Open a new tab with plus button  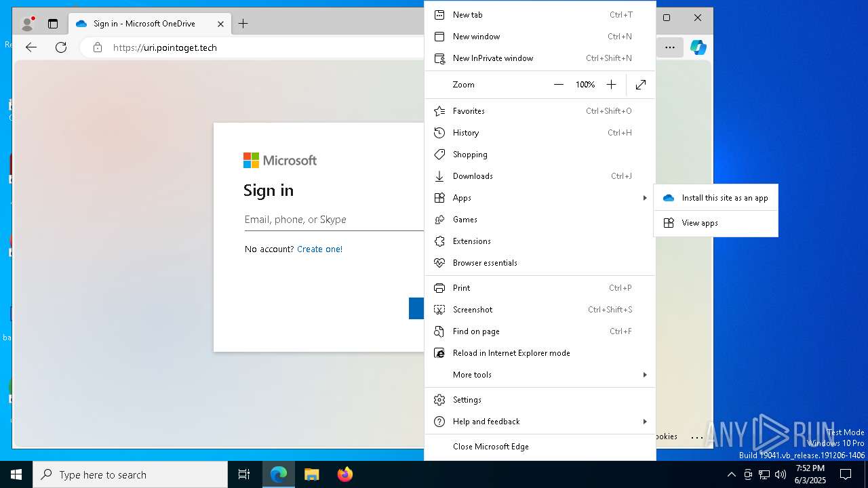(x=243, y=24)
